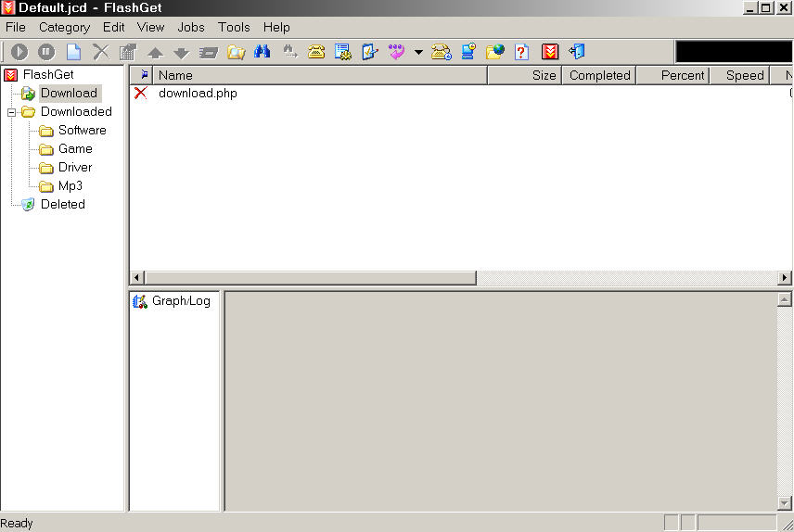Viewport: 794px width, 532px height.
Task: Click the Delete job X toolbar icon
Action: 101,52
